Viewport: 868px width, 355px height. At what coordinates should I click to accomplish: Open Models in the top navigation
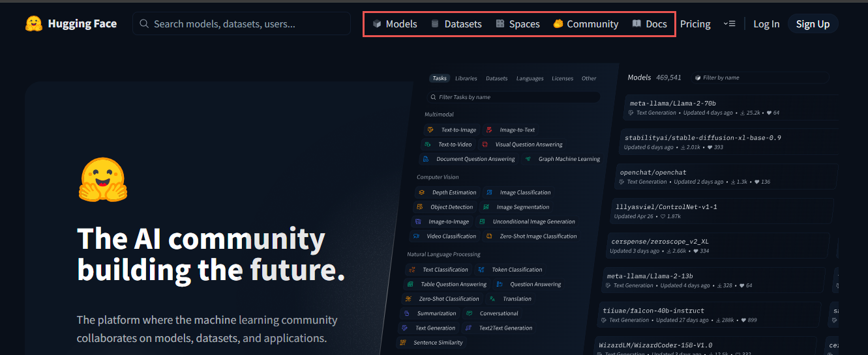(395, 23)
